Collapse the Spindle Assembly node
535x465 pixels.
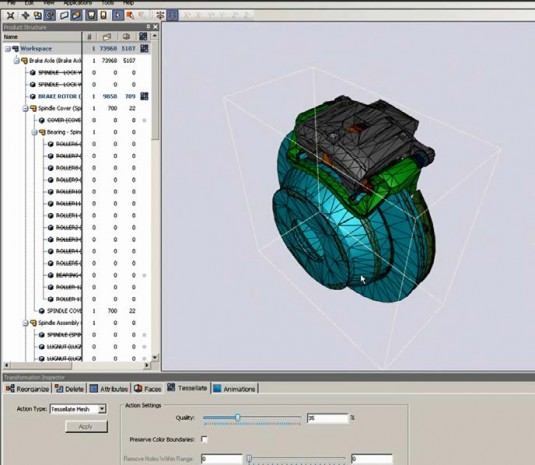click(x=25, y=323)
